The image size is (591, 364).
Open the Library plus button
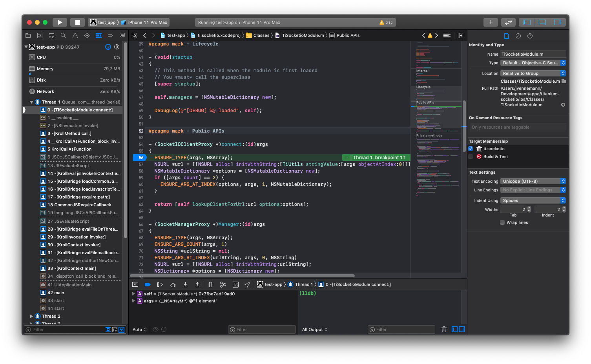(x=491, y=22)
